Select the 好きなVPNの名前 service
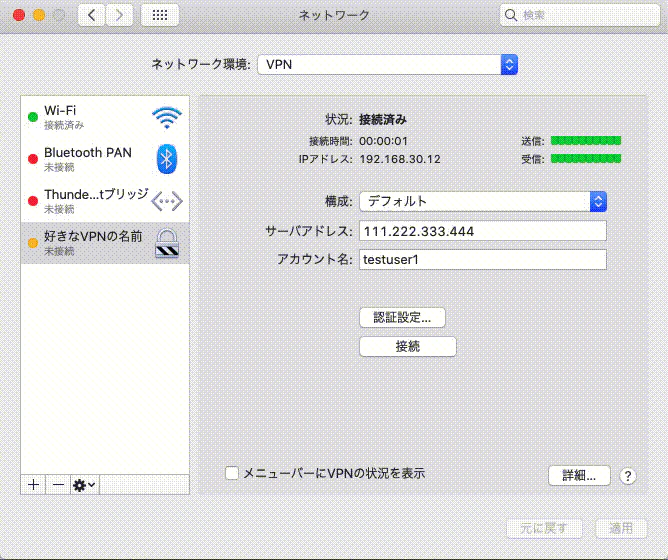 click(x=105, y=243)
